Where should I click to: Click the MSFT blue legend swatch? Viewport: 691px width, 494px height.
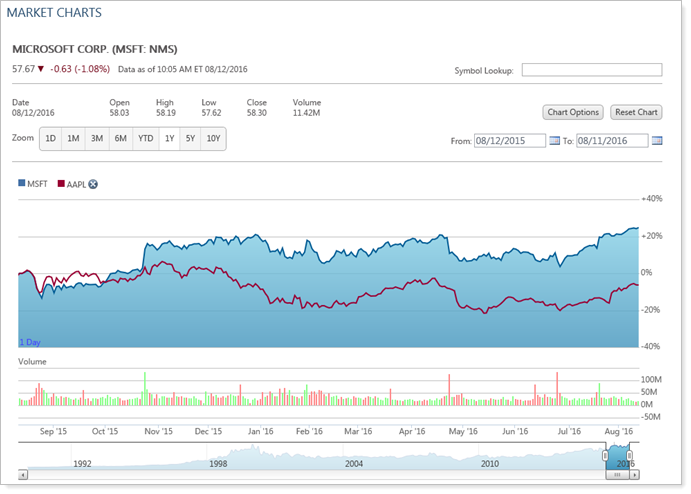pyautogui.click(x=22, y=185)
